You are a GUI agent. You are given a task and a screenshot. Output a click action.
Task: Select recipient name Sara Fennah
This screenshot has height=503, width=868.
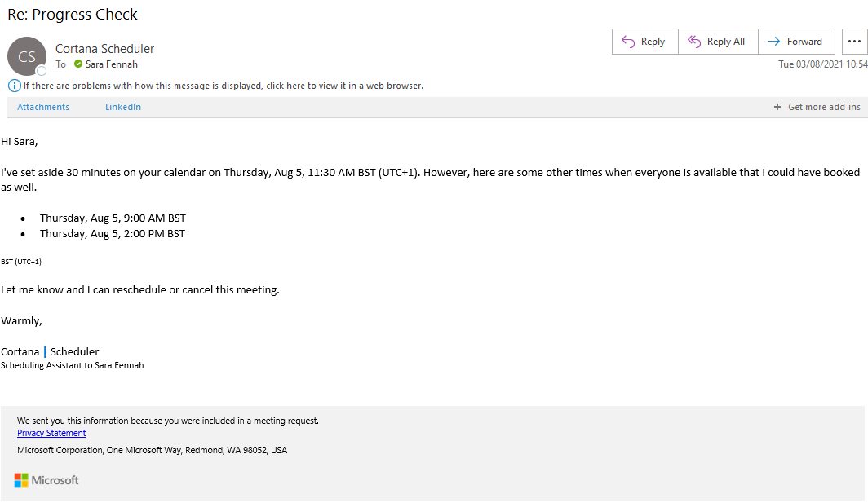click(x=112, y=64)
